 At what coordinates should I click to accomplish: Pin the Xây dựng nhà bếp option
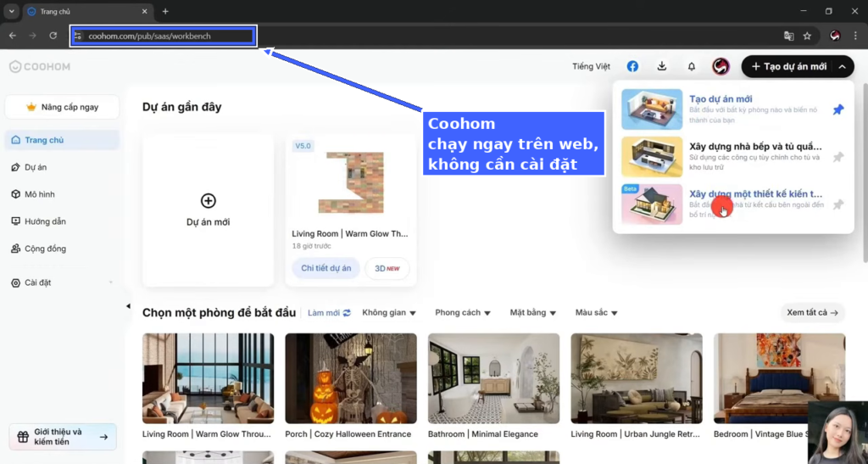pyautogui.click(x=838, y=157)
